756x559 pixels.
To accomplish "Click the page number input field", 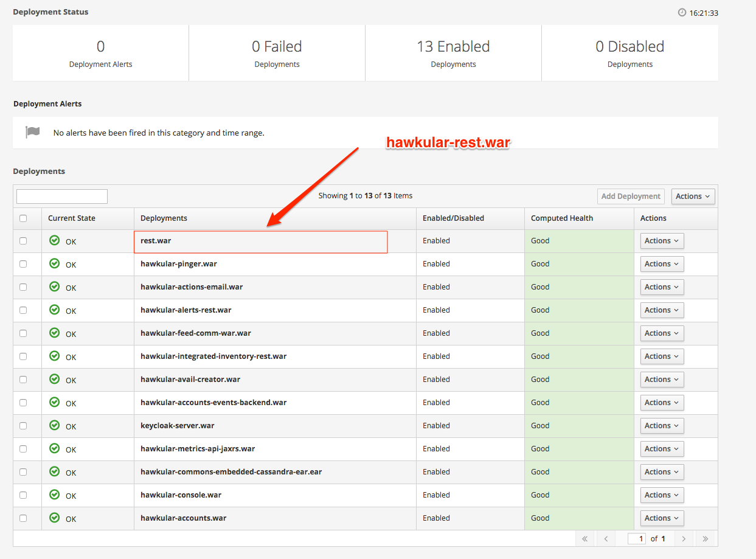I will tap(637, 538).
